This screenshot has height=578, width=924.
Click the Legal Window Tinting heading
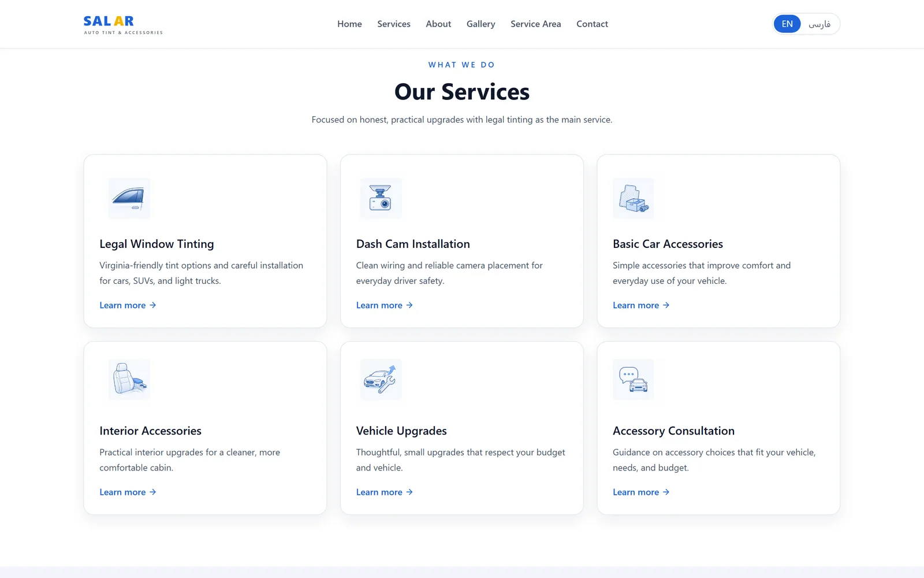click(157, 244)
